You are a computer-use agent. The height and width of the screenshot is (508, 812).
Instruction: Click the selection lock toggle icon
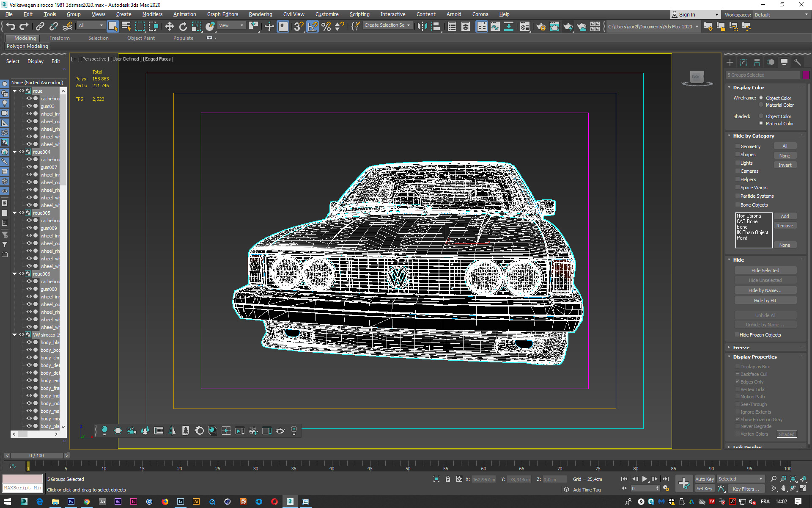pyautogui.click(x=448, y=479)
